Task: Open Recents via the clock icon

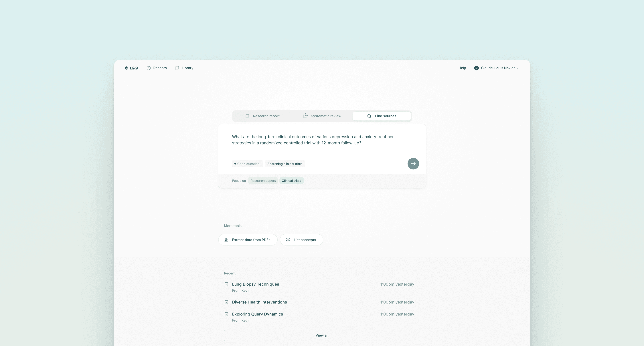Action: tap(149, 68)
